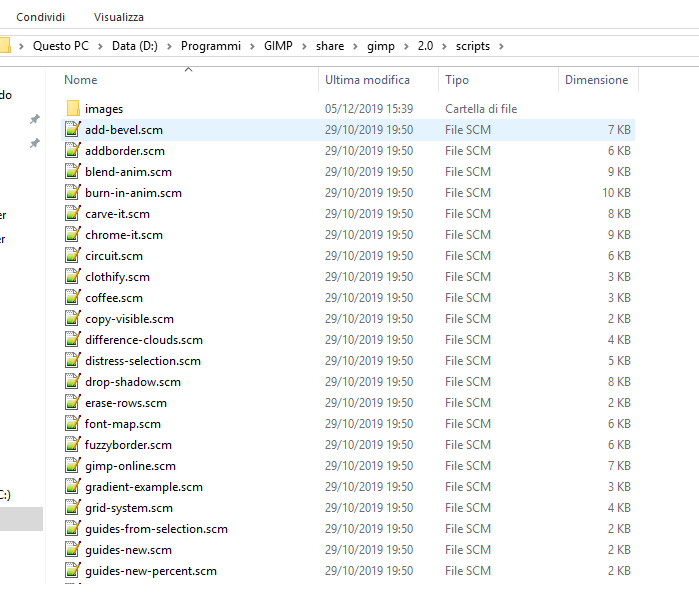This screenshot has width=699, height=607.
Task: Go to Questo PC in the breadcrumb
Action: [61, 46]
